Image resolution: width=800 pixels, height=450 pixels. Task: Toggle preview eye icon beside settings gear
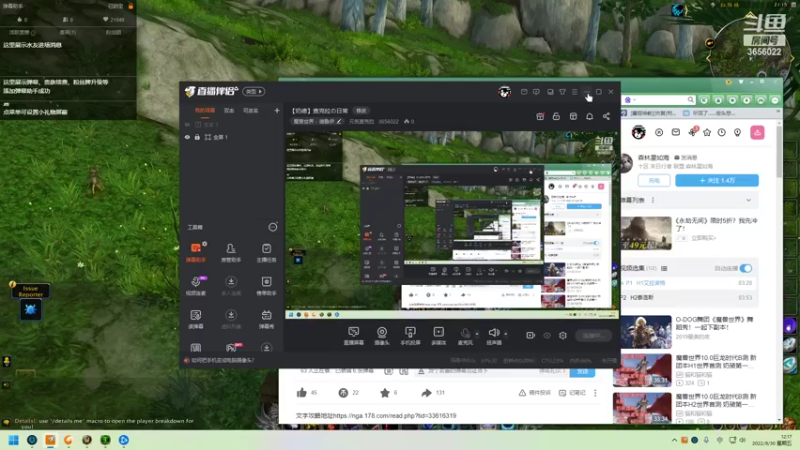546,335
